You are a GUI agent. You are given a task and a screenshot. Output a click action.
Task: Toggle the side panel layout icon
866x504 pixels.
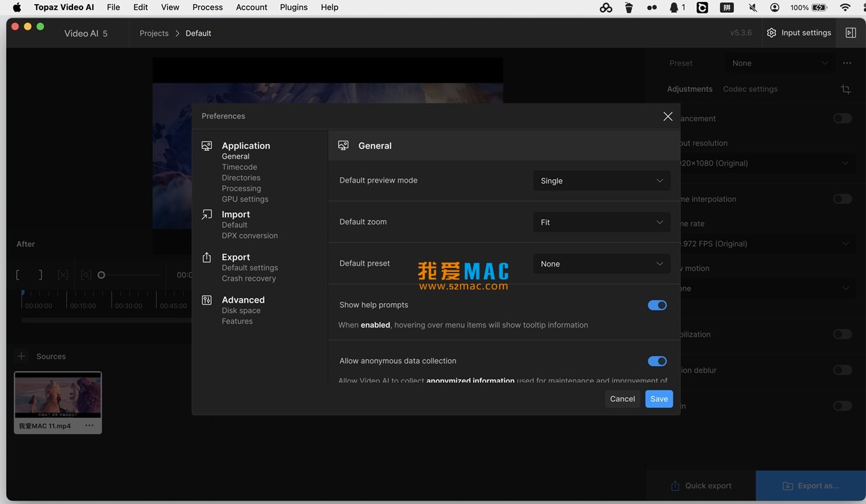tap(850, 33)
